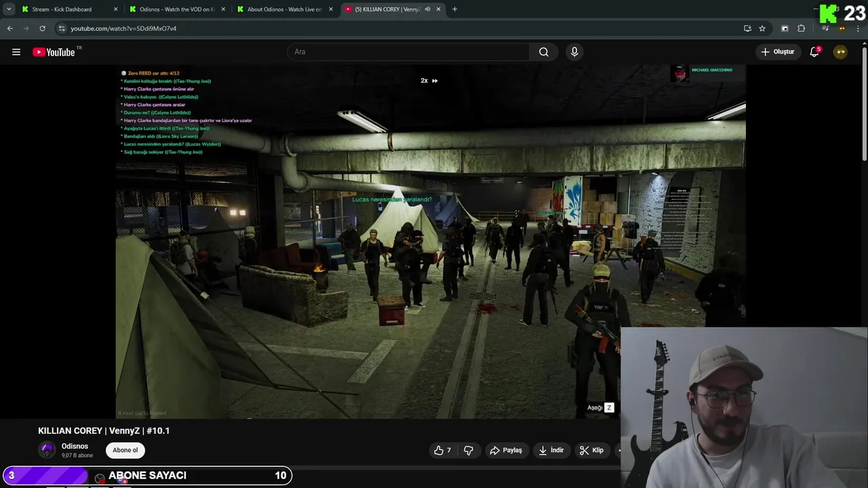868x488 pixels.
Task: Install app icon in address bar
Action: tap(747, 28)
